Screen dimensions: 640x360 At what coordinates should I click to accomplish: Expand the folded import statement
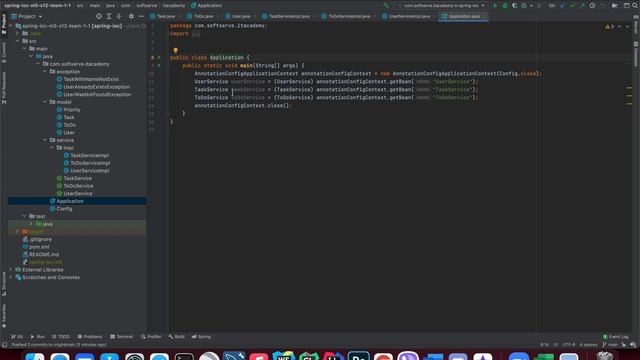tap(196, 34)
